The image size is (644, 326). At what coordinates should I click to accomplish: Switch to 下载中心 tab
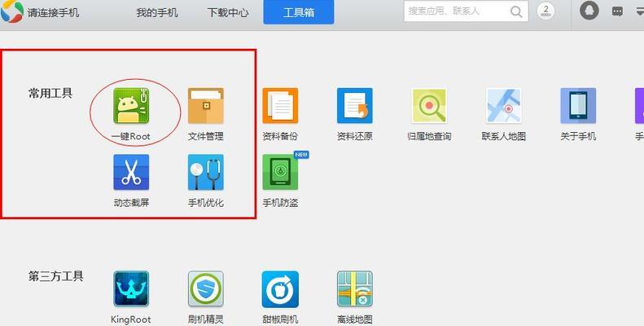pos(227,13)
